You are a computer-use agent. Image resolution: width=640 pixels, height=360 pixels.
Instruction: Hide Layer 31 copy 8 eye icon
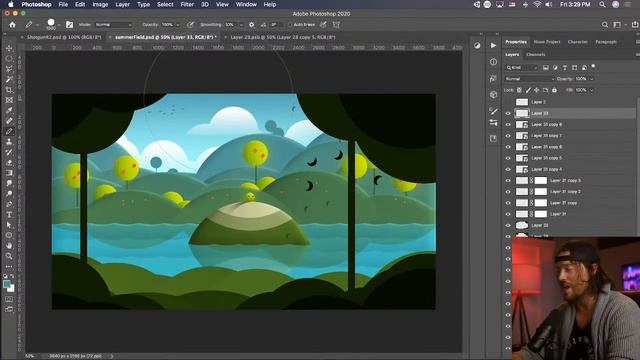coord(508,124)
